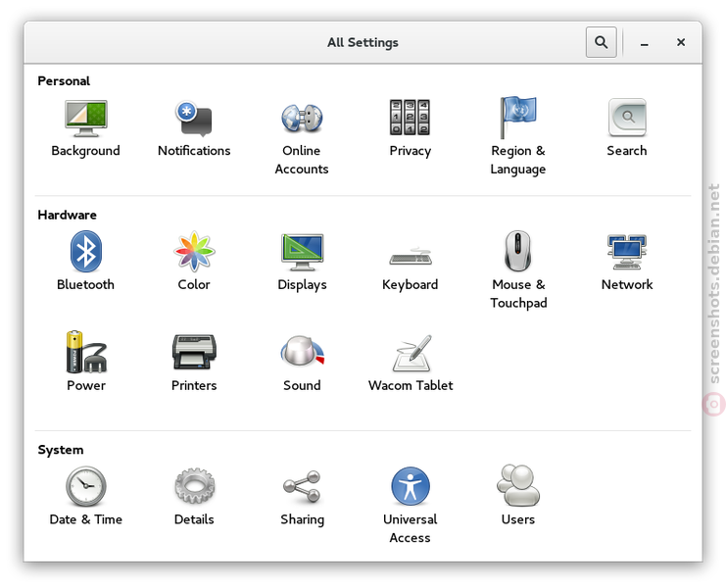Close the All Settings window
Viewport: 726px width, 588px height.
(x=681, y=42)
